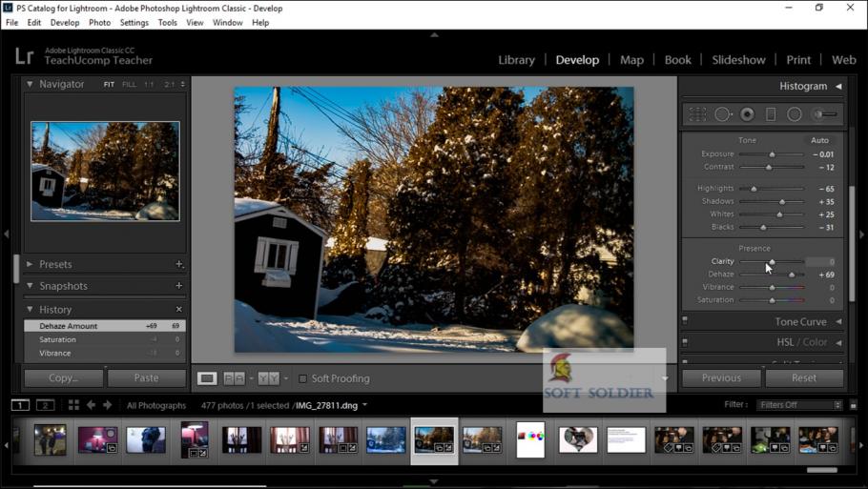Select the Radial Filter tool
Screen dimensions: 868x489
pyautogui.click(x=795, y=114)
